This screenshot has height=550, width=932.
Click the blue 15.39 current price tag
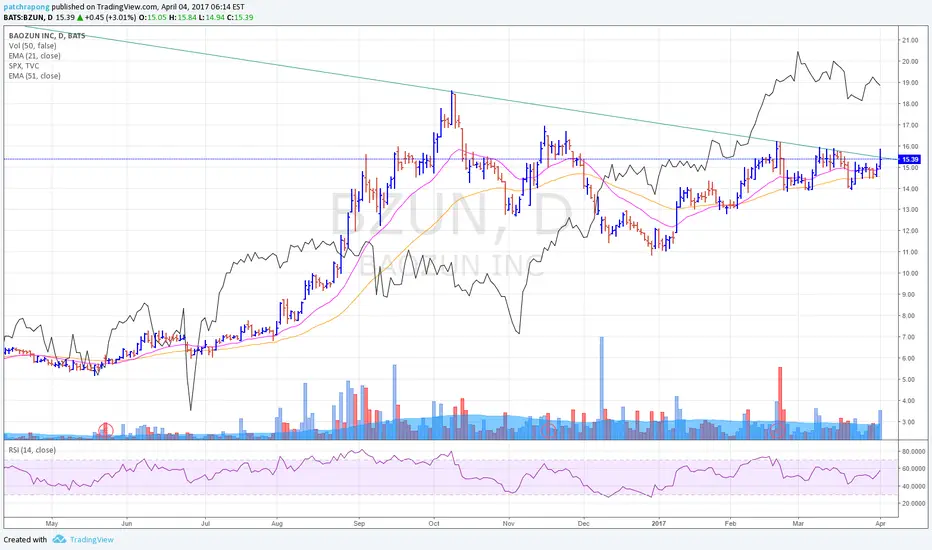click(911, 159)
